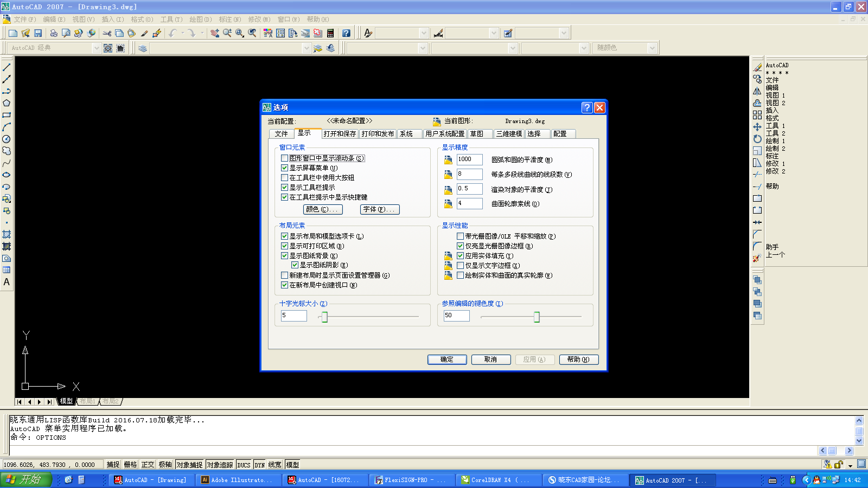Image resolution: width=868 pixels, height=488 pixels.
Task: Select the Multiline Text tool
Action: 7,282
